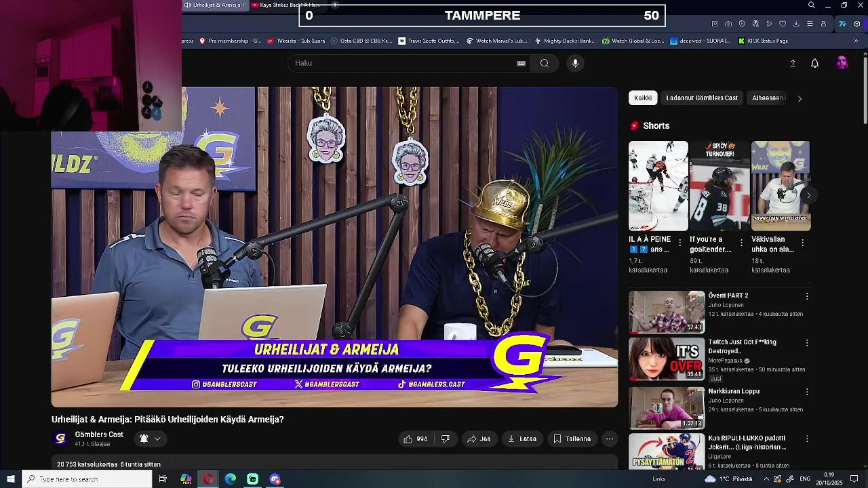Click the 7TV extension icon

(842, 24)
